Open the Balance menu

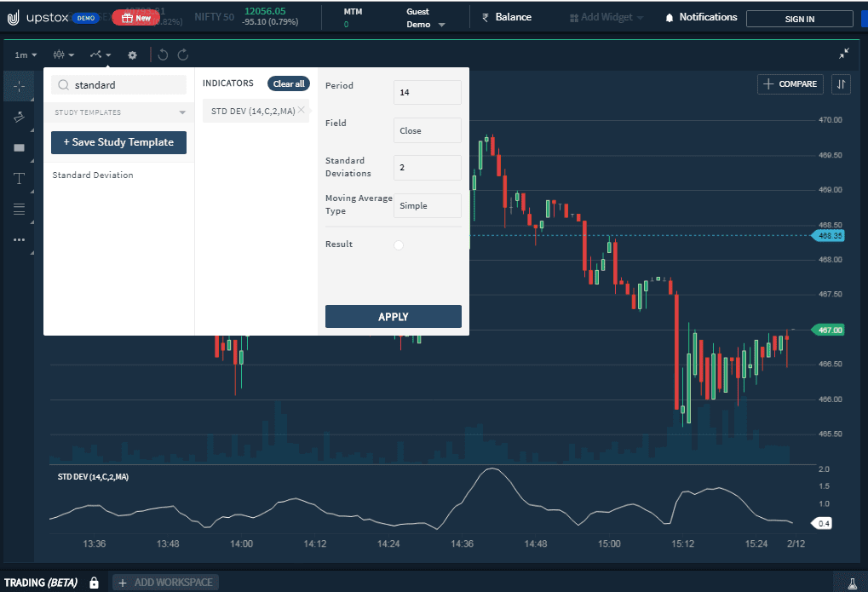pos(507,17)
